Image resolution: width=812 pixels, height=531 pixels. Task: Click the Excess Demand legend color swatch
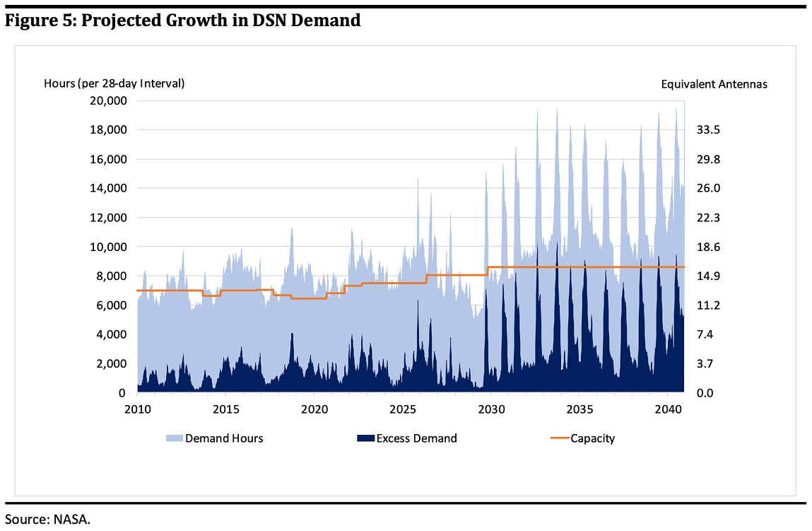click(x=365, y=438)
